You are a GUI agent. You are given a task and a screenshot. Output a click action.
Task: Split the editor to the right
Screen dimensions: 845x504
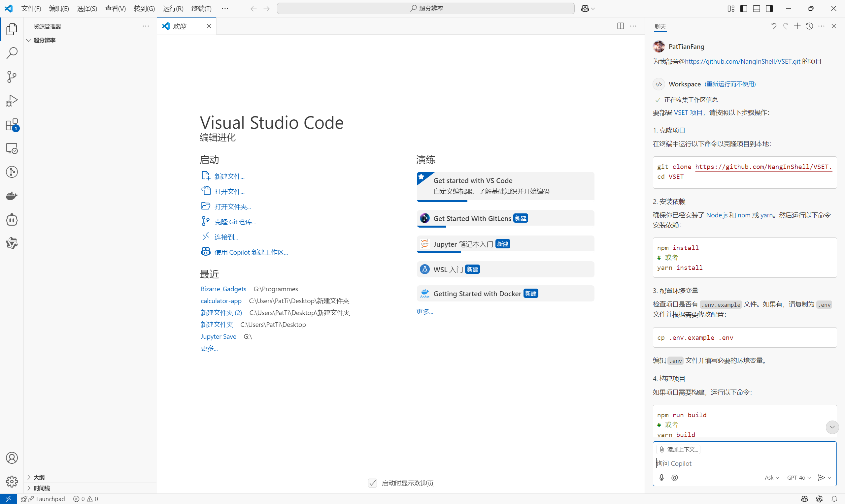tap(621, 26)
